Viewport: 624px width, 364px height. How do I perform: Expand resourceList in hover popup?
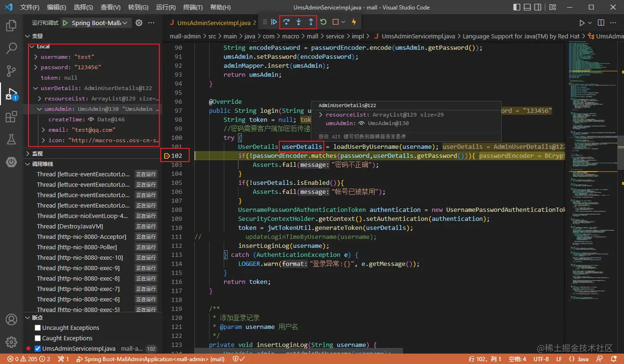(x=321, y=115)
